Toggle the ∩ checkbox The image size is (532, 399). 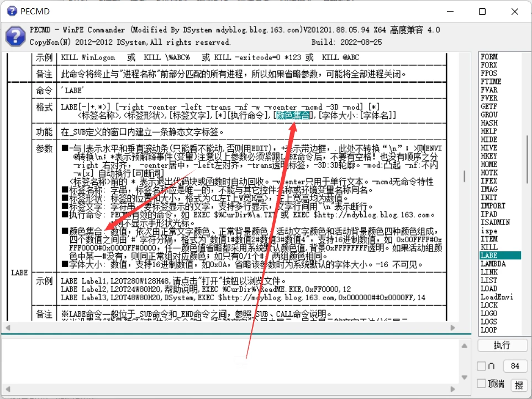pyautogui.click(x=481, y=366)
